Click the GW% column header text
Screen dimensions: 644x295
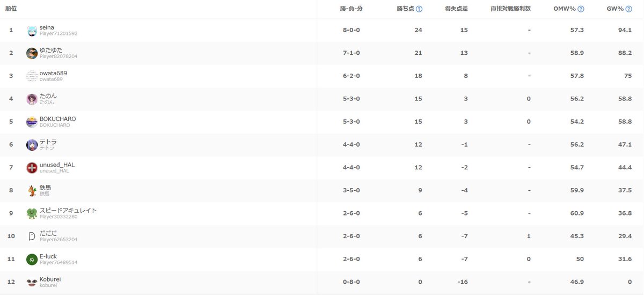point(615,9)
